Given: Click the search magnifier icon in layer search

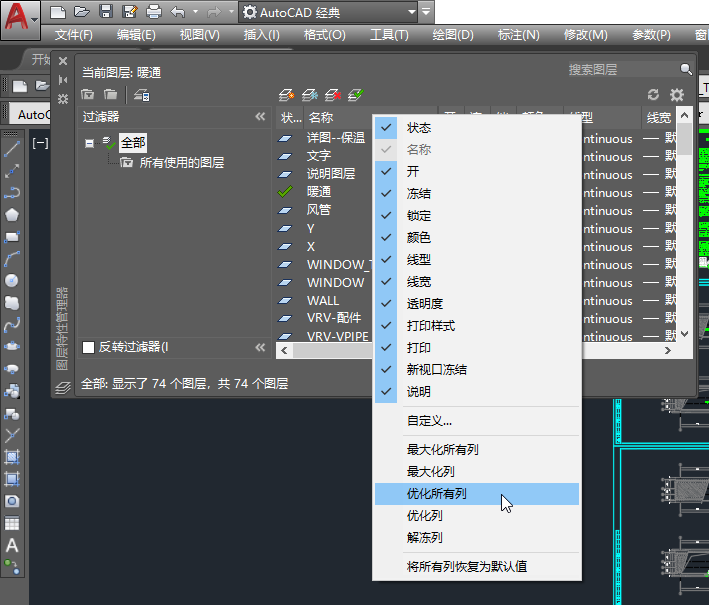Looking at the screenshot, I should (x=686, y=69).
